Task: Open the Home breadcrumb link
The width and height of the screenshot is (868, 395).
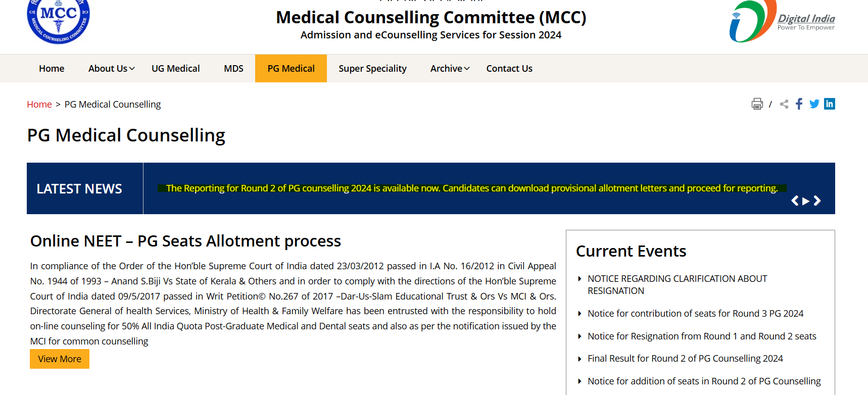Action: tap(39, 105)
